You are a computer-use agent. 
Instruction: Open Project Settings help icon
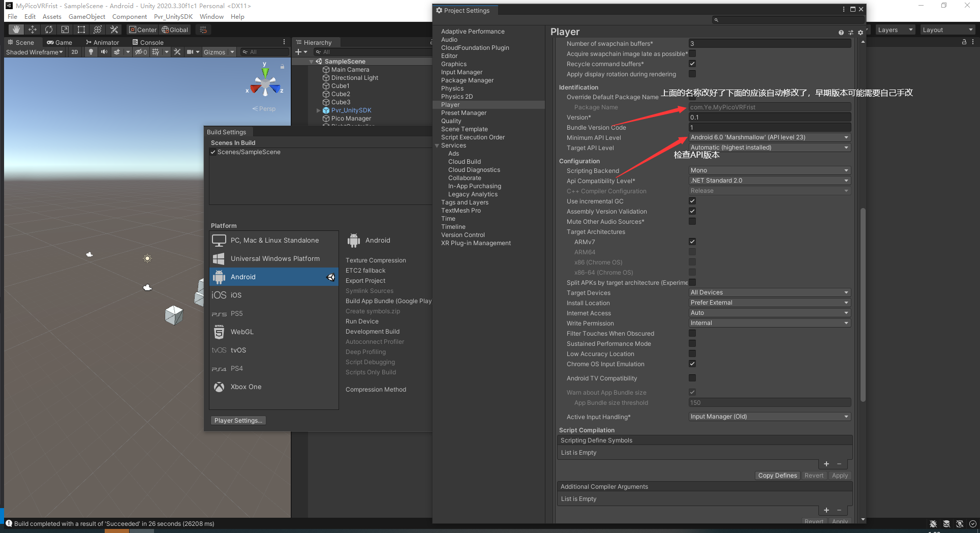coord(841,33)
